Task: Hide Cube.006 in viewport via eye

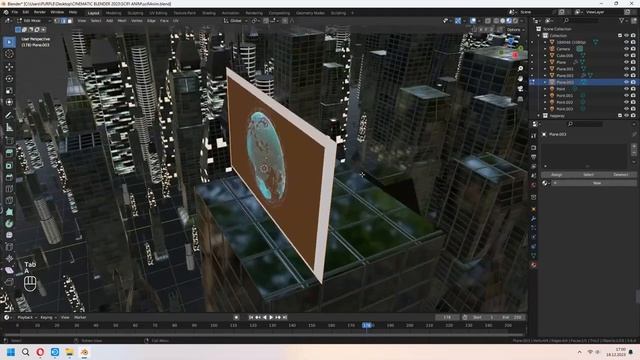Action: click(626, 56)
